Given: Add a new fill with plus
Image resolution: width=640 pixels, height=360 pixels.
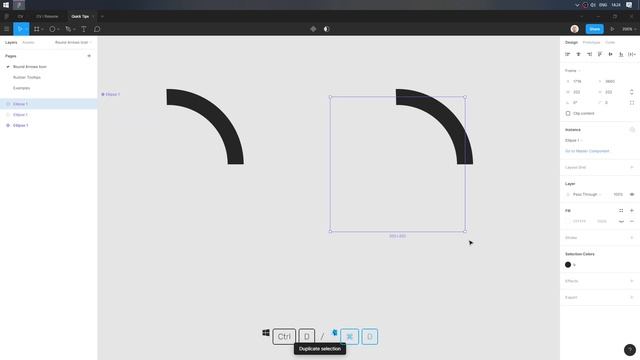Looking at the screenshot, I should (632, 211).
